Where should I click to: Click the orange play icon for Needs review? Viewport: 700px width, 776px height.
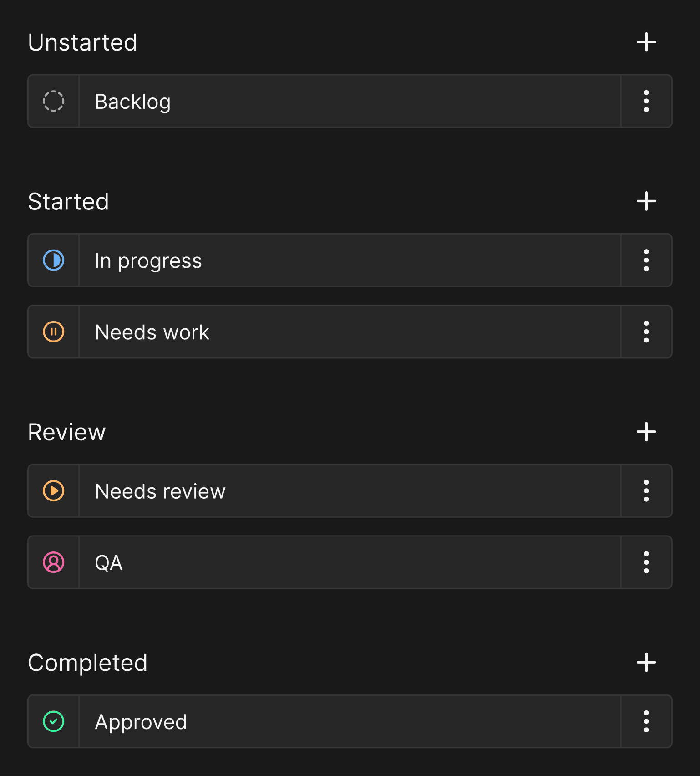[54, 491]
